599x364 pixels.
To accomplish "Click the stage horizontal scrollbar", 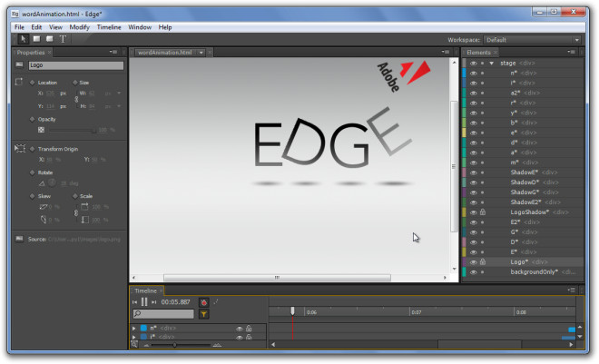I will coord(277,278).
